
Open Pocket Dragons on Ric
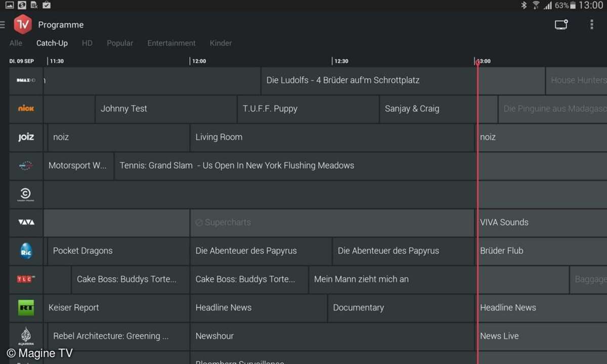(118, 251)
